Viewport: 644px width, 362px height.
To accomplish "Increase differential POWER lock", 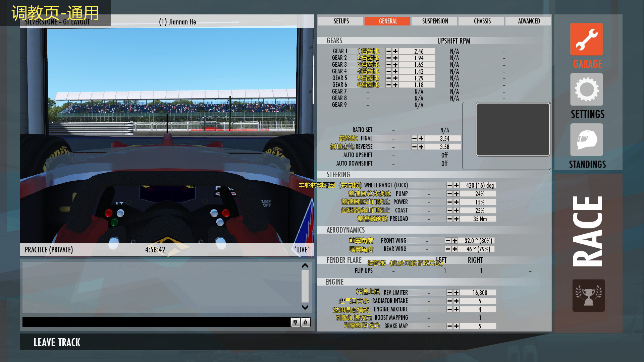I will (457, 202).
